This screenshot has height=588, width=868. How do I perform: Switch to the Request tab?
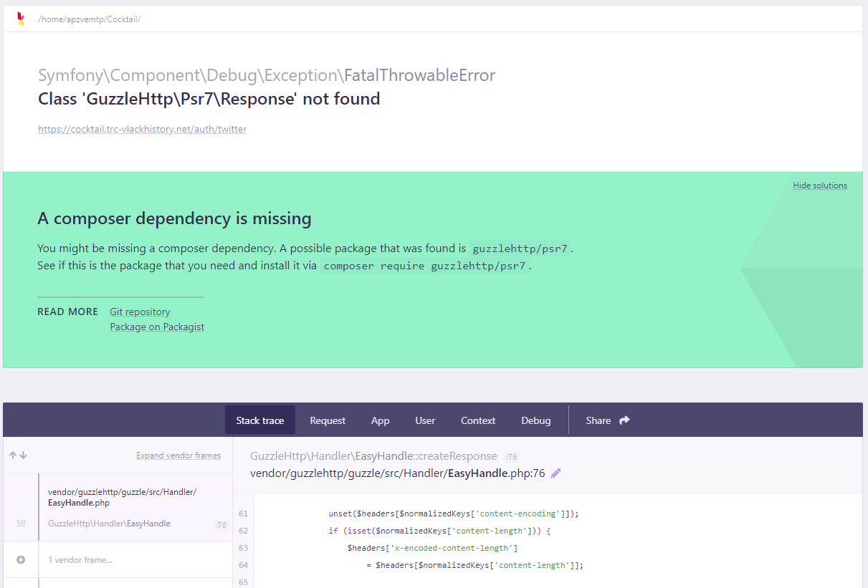pos(328,420)
